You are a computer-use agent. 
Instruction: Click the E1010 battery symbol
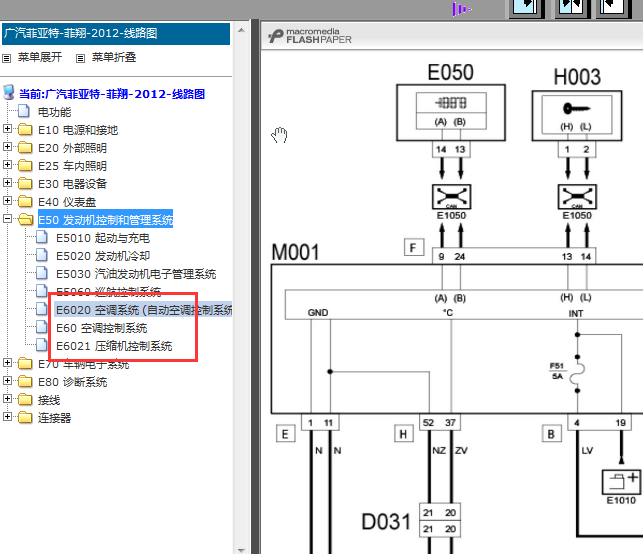tap(621, 482)
